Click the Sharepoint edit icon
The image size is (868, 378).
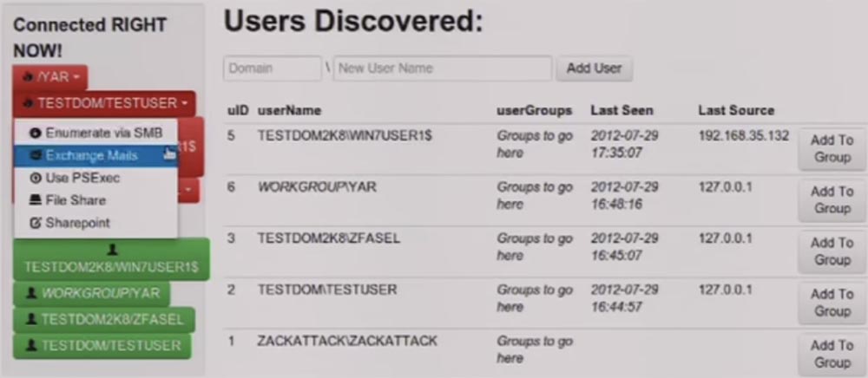(x=36, y=223)
